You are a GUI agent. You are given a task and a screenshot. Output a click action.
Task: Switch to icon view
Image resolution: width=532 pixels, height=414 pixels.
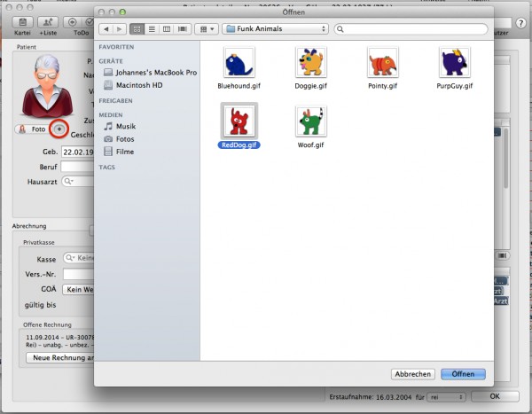click(137, 29)
